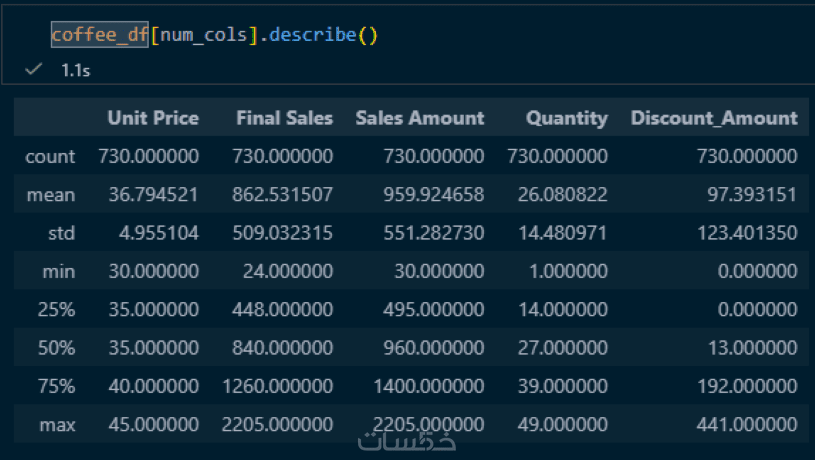
Task: Click the 50% row label
Action: point(57,348)
